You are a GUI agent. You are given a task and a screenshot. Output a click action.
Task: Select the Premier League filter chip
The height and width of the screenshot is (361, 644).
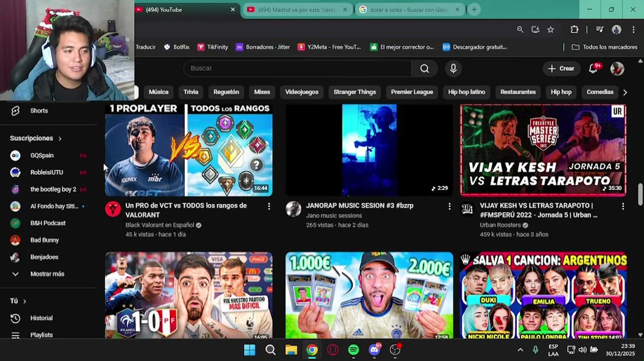click(412, 92)
